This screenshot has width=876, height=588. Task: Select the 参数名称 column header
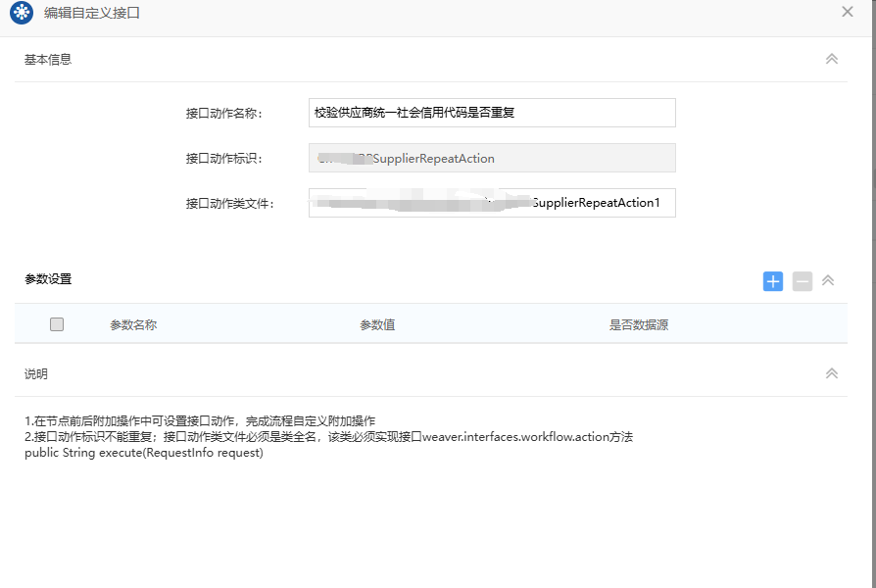pyautogui.click(x=135, y=323)
